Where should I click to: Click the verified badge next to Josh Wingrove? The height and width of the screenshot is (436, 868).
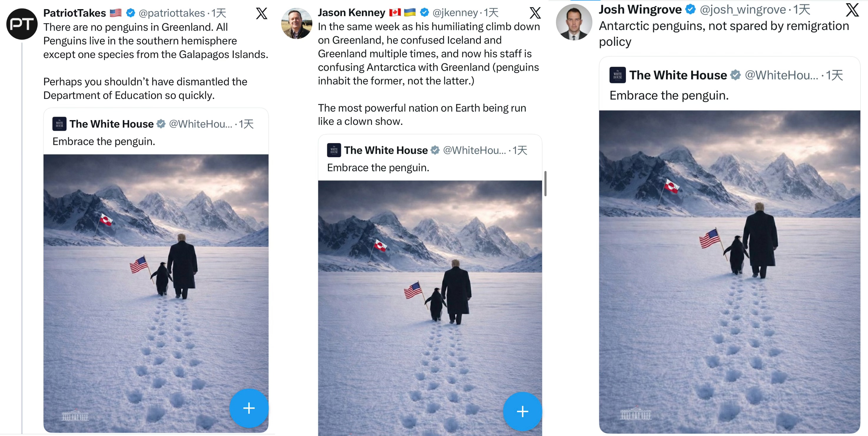pos(690,9)
